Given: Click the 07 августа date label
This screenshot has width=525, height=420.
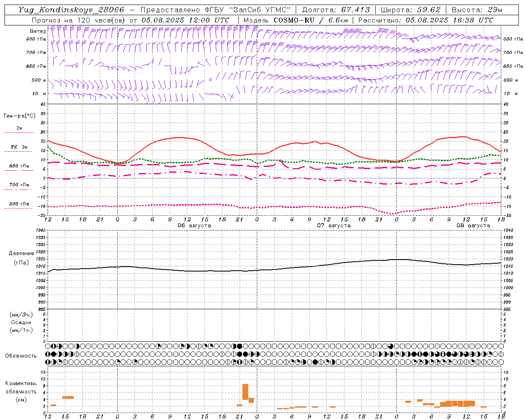Looking at the screenshot, I should click(x=334, y=226).
